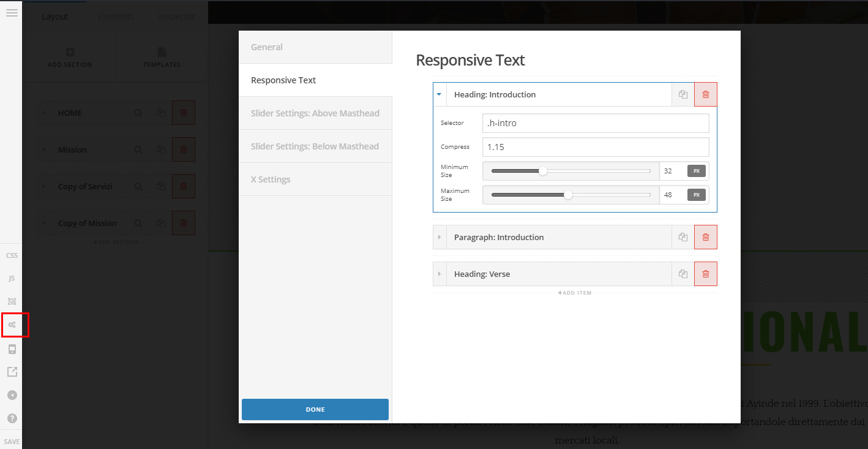The width and height of the screenshot is (868, 449).
Task: Open the settings gears icon in sidebar
Action: click(x=12, y=325)
